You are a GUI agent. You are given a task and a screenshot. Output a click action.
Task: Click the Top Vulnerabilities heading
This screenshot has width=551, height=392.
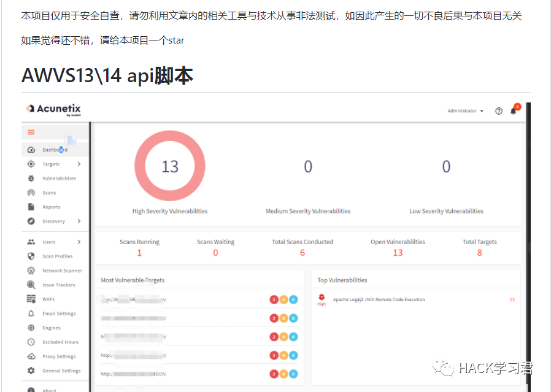coord(342,280)
